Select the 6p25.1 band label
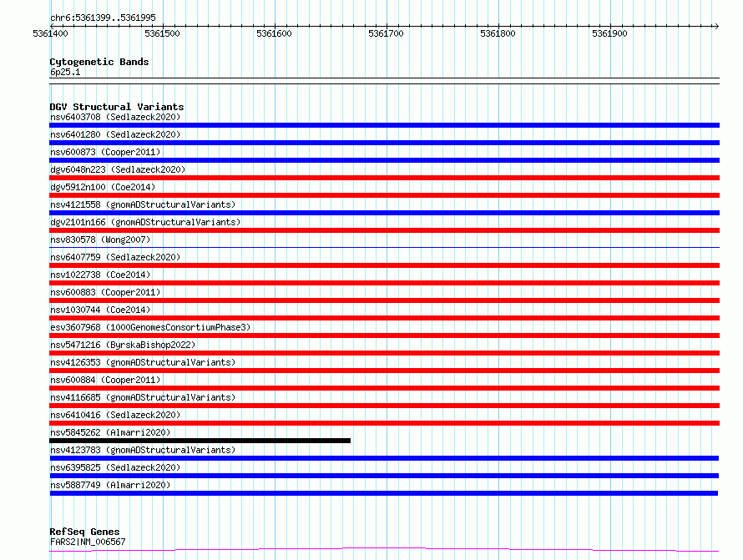 [65, 72]
